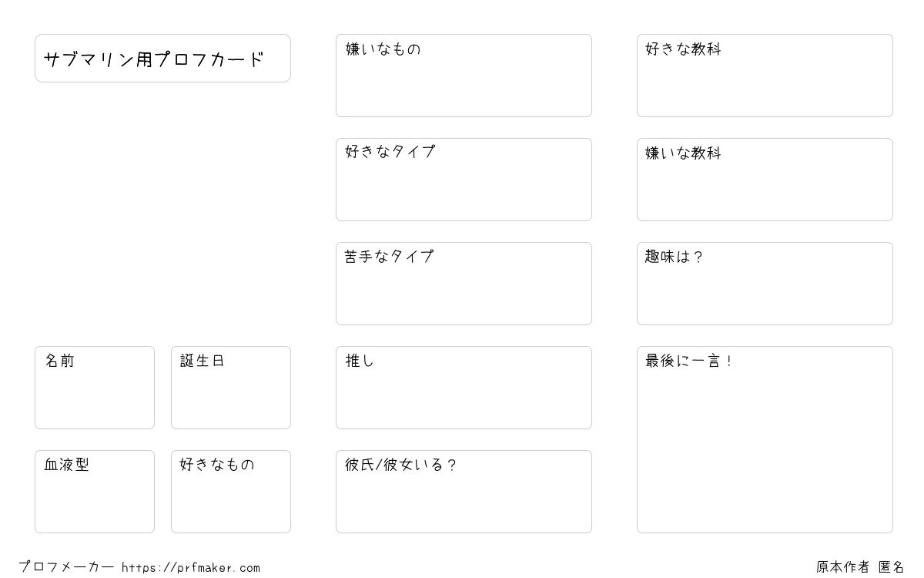Select the 最後に一言! field box
This screenshot has height=578, width=924.
pyautogui.click(x=765, y=439)
